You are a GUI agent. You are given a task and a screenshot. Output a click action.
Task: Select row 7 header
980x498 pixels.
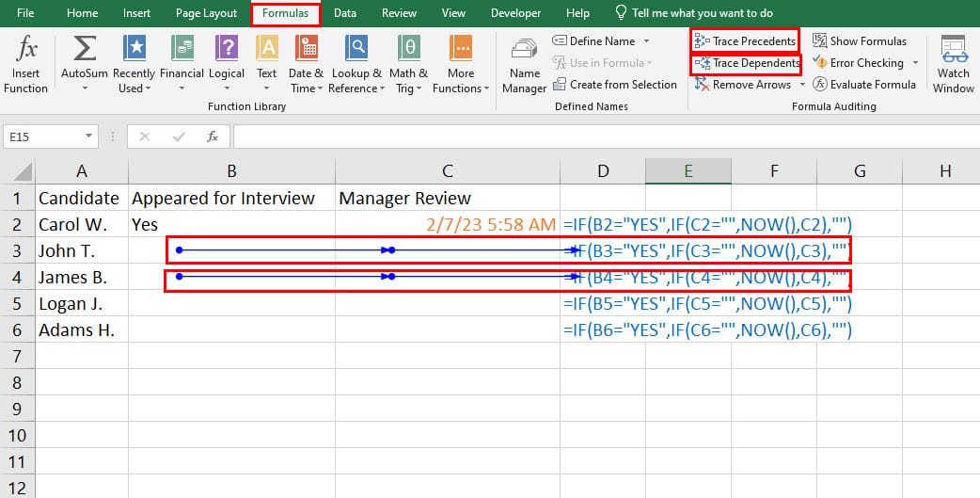coord(17,356)
